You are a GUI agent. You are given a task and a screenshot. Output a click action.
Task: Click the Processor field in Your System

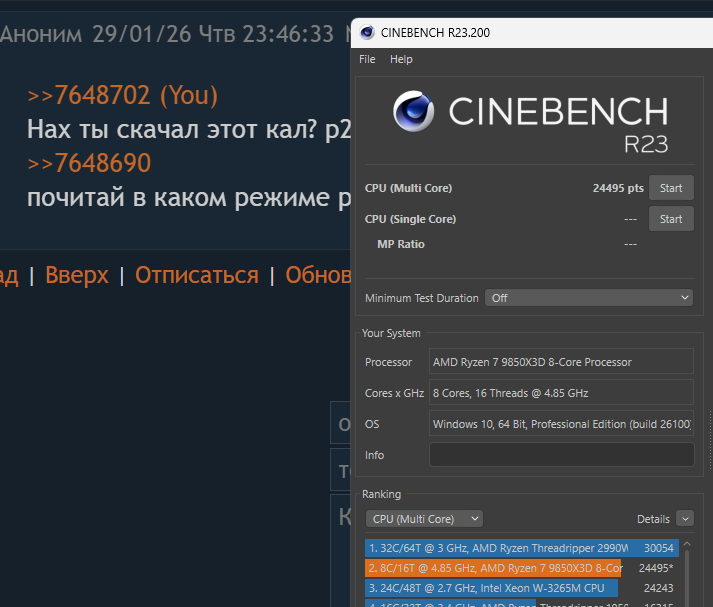tap(561, 362)
